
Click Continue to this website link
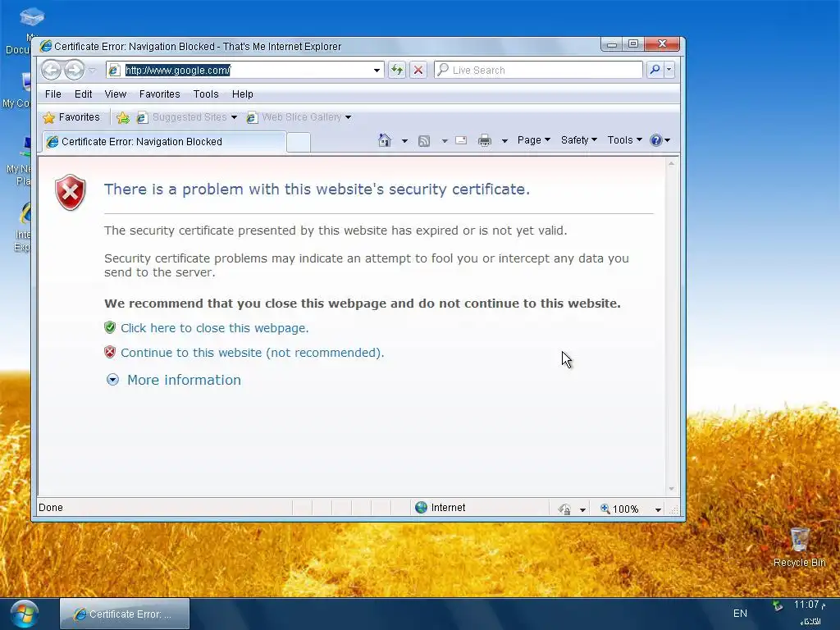click(x=253, y=353)
